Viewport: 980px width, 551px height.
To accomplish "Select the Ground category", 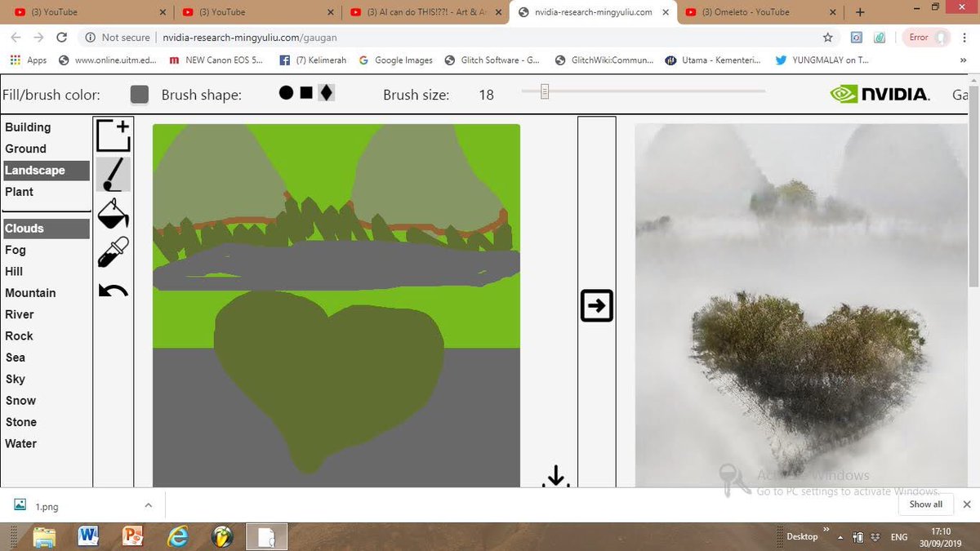I will (x=25, y=149).
